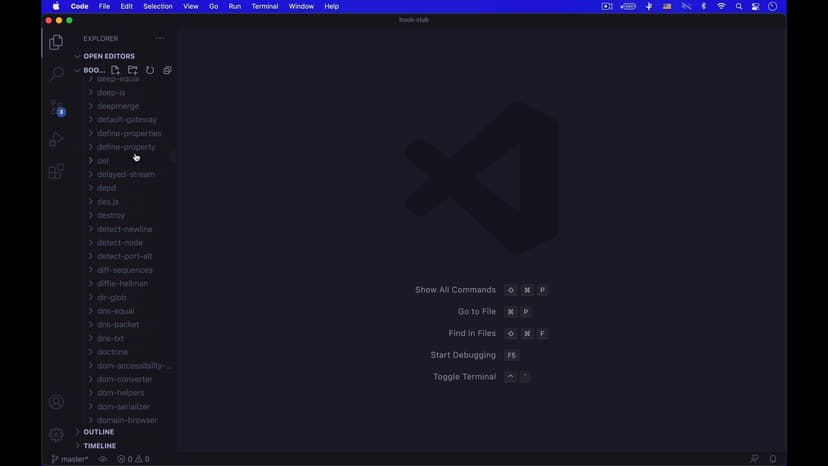The width and height of the screenshot is (828, 466).
Task: Open the Run and Debug view
Action: 56,140
